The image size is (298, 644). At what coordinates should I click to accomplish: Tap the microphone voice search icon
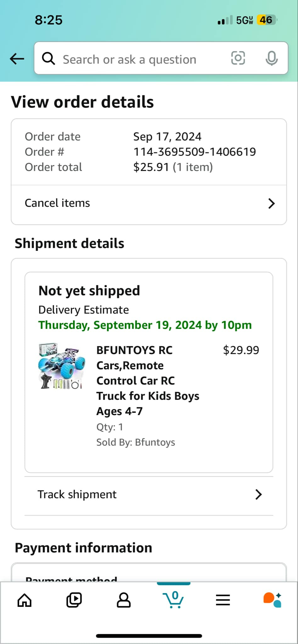(271, 58)
